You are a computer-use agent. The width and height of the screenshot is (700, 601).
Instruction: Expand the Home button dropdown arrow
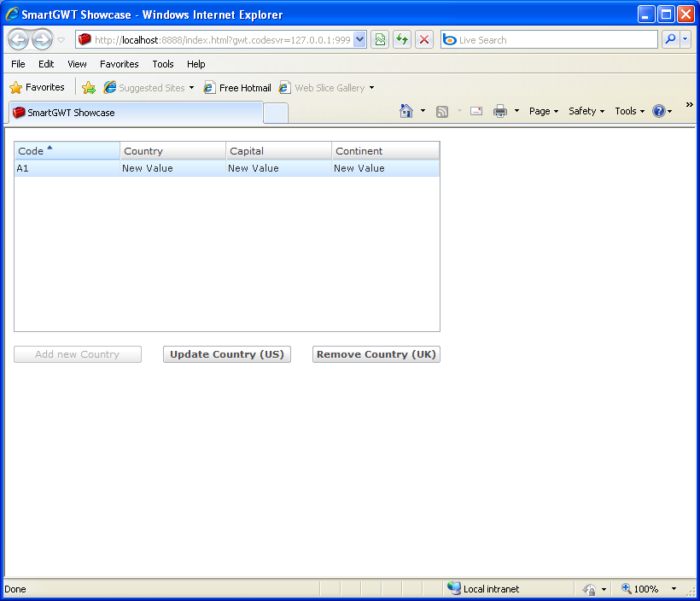(x=423, y=111)
